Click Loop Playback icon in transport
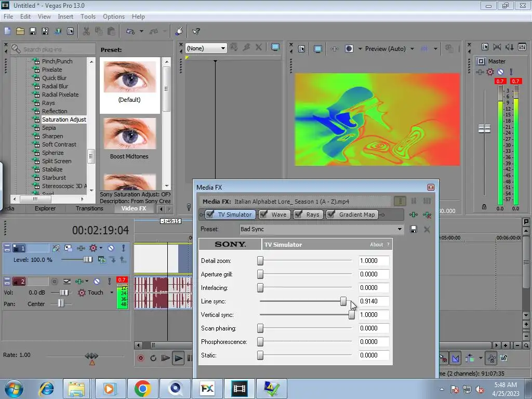 (153, 358)
